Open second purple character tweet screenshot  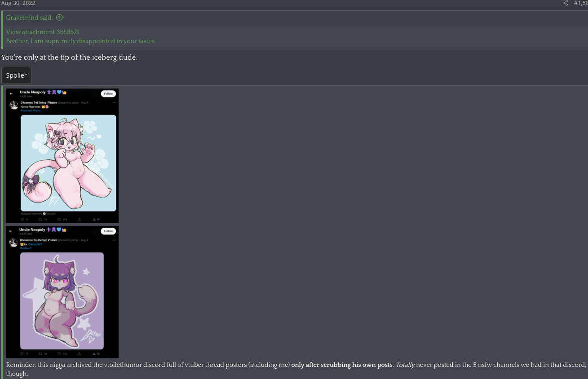tap(62, 292)
